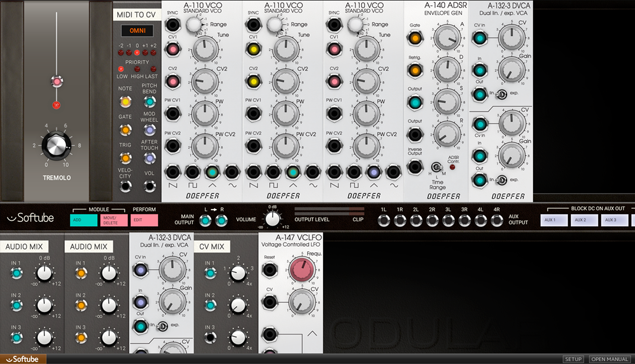Click the Retrig. jack on A-140 ADSR

(x=415, y=70)
